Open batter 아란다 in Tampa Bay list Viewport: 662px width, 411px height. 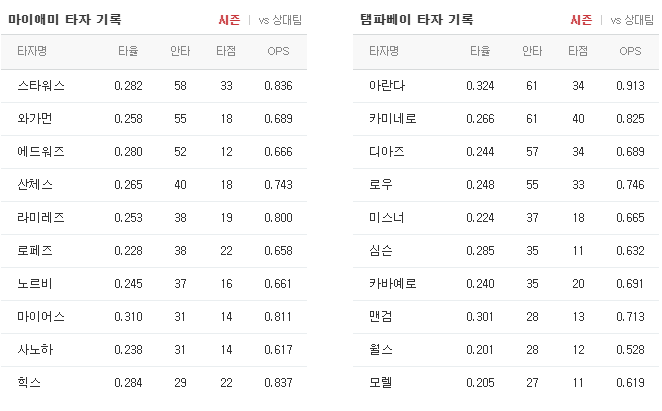387,86
